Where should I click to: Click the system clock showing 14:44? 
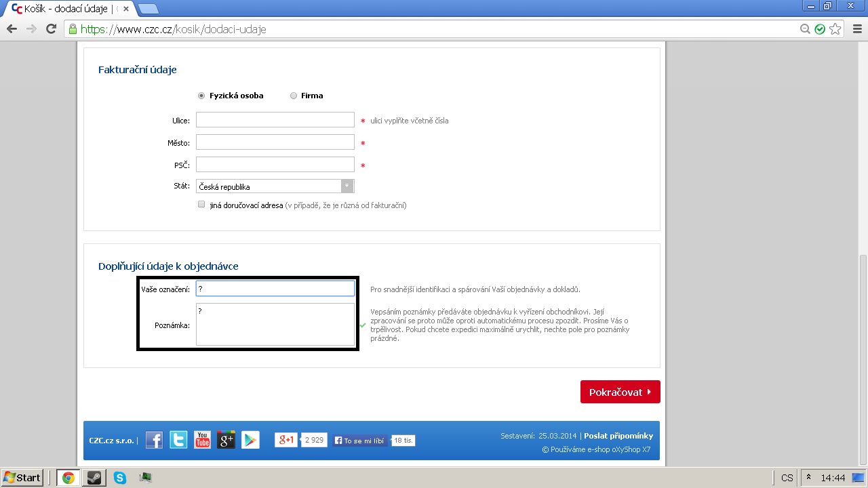point(833,478)
